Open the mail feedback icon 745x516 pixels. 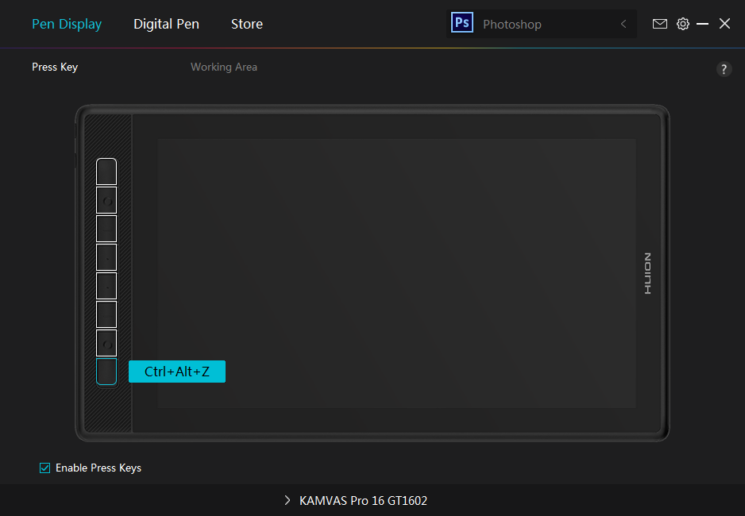[x=659, y=24]
